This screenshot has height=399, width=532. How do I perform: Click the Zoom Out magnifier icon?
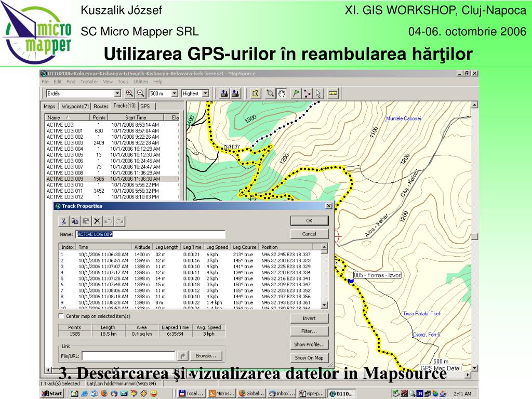(x=140, y=94)
